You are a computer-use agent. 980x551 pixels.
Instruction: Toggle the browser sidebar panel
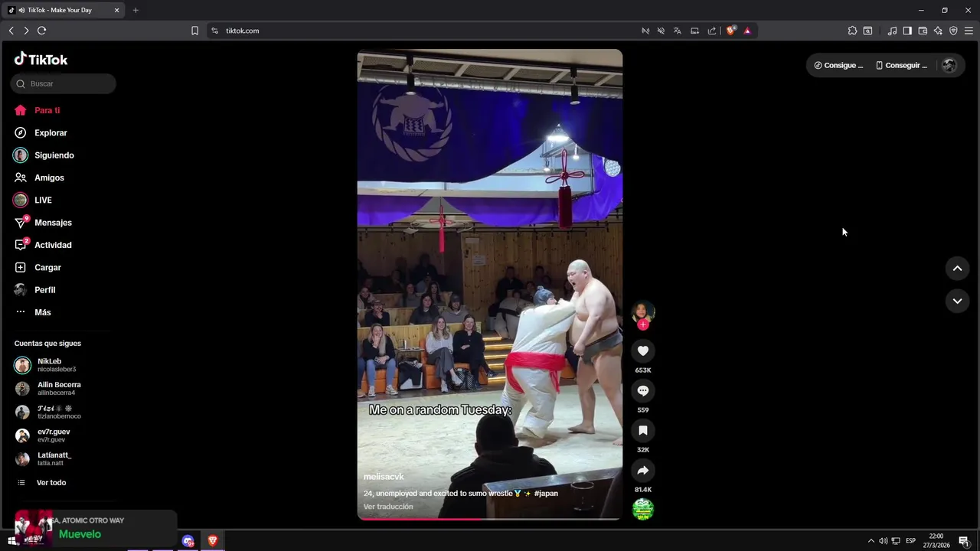pyautogui.click(x=907, y=31)
